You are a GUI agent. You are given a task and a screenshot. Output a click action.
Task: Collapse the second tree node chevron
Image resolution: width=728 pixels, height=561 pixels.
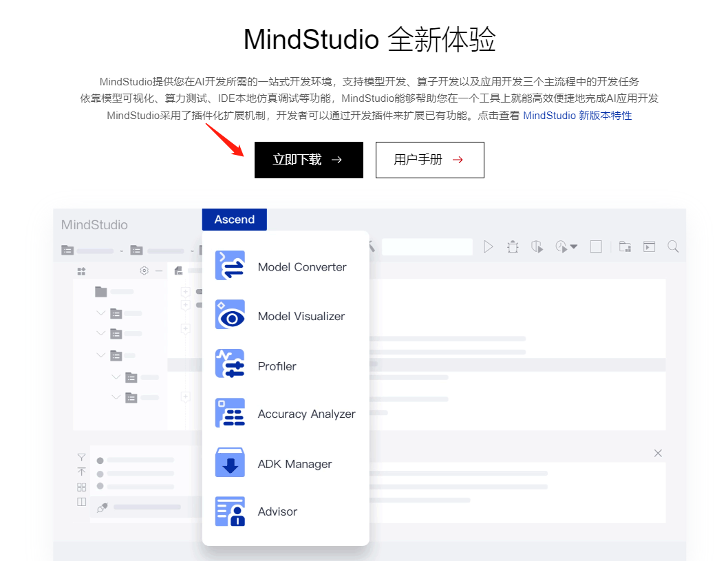(x=100, y=333)
